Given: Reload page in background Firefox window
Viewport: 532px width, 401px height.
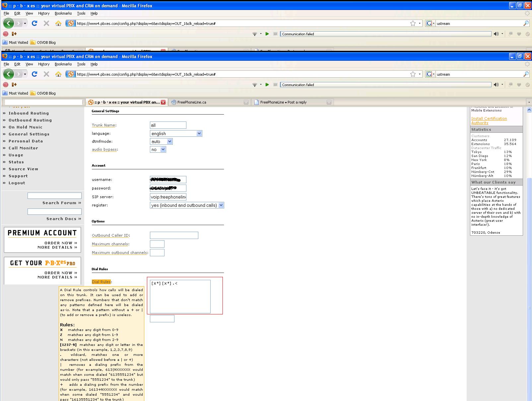Looking at the screenshot, I should (34, 23).
